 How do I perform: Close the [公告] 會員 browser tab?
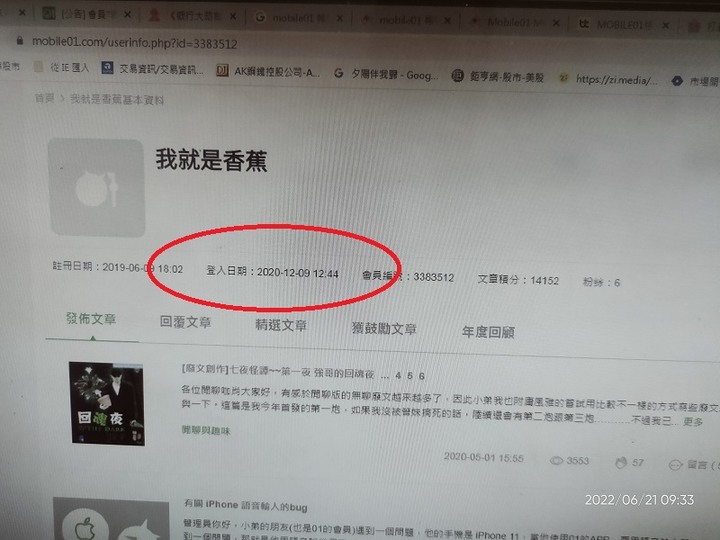127,15
